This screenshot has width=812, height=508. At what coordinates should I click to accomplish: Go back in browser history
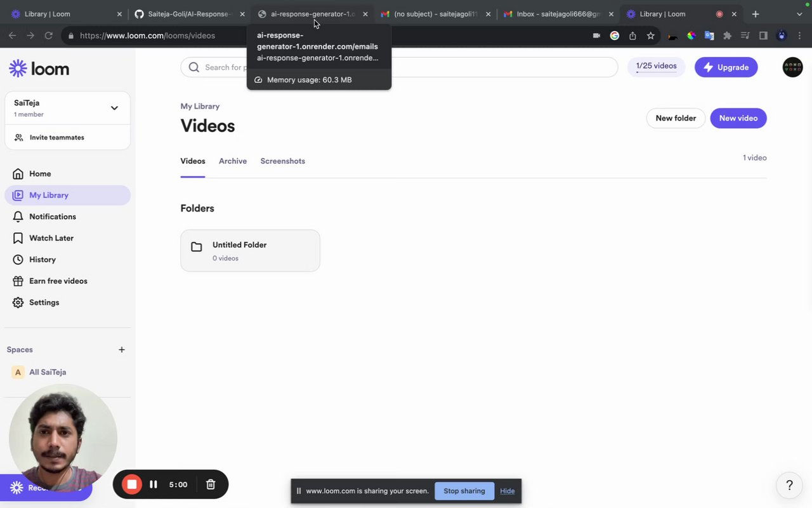13,36
